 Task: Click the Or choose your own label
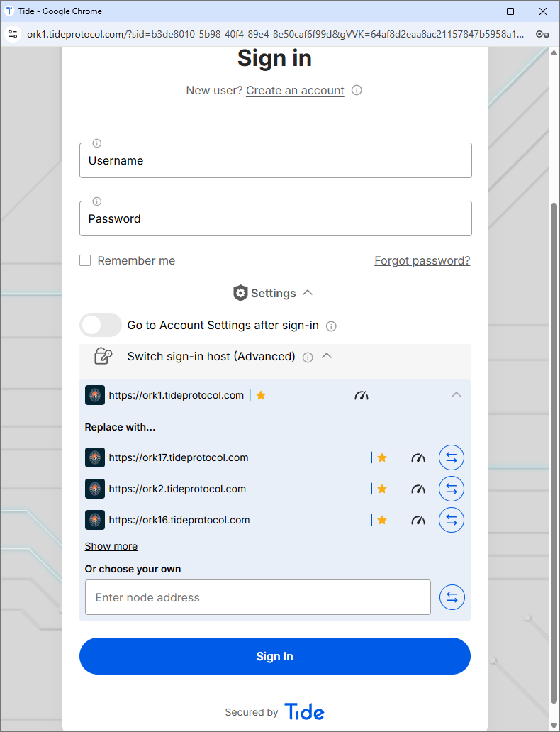pyautogui.click(x=133, y=569)
